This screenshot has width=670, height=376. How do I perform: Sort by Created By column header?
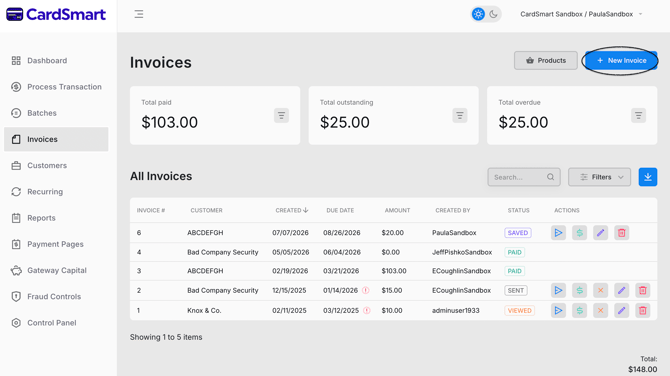pos(453,210)
